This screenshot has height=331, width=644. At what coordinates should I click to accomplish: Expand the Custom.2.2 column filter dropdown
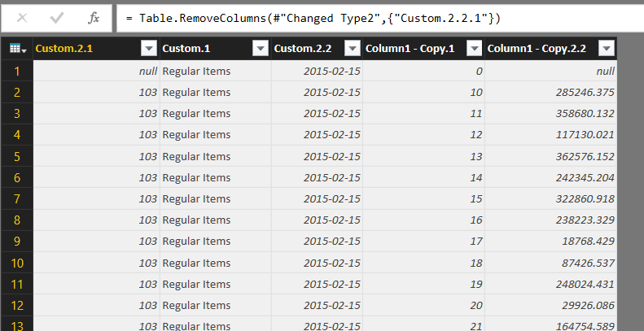point(352,50)
